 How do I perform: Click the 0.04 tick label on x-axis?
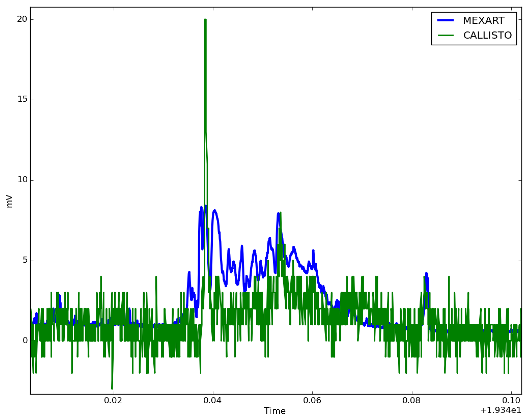(213, 401)
